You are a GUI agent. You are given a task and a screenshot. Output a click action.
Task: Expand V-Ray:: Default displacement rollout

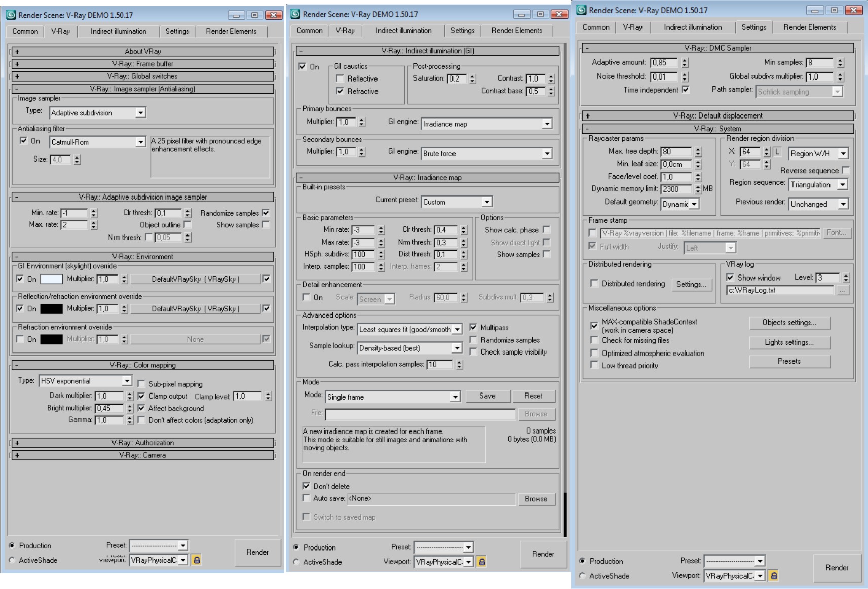point(718,115)
